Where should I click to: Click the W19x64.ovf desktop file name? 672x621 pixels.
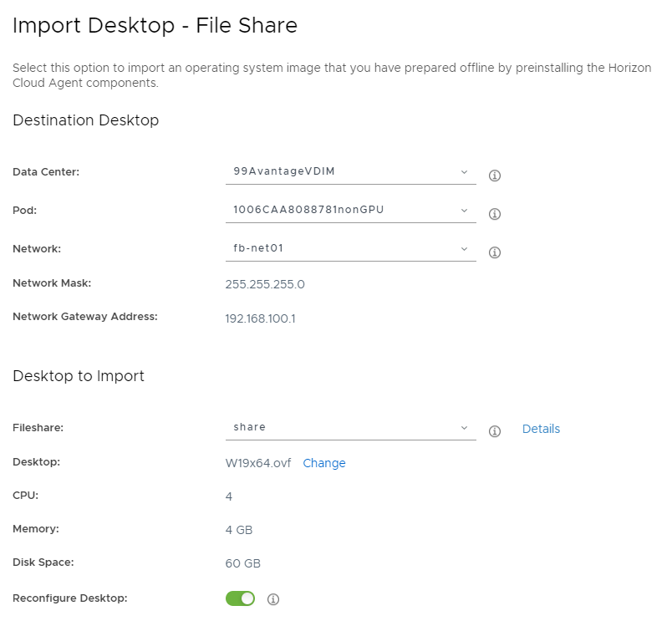[x=258, y=463]
